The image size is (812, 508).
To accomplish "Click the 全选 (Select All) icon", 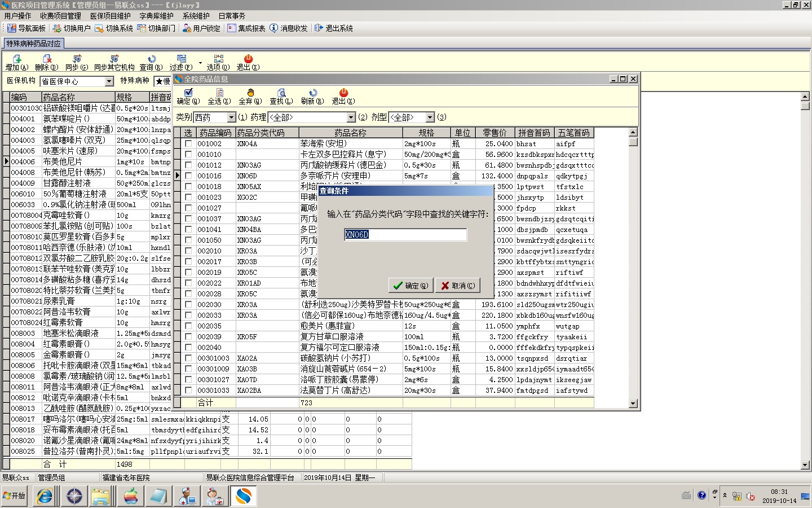I will 219,93.
